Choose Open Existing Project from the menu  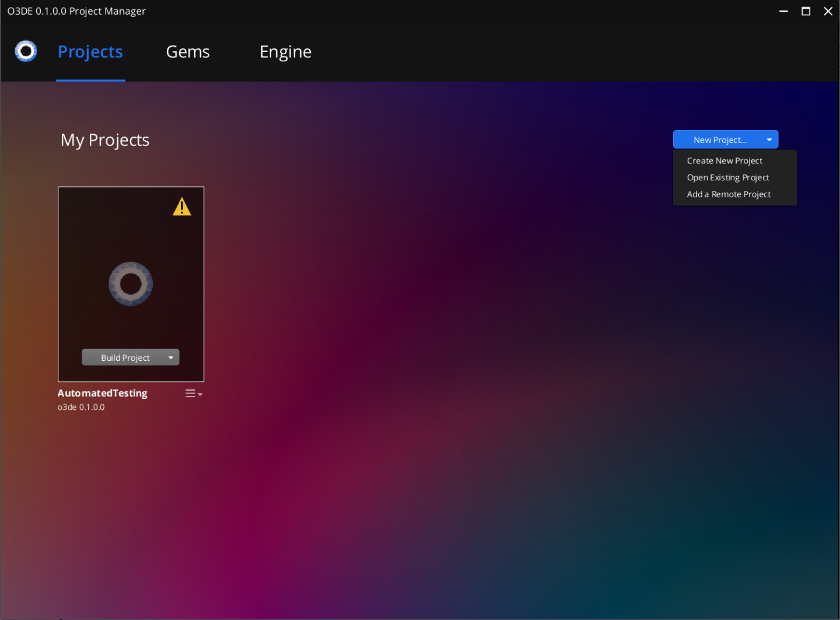728,177
